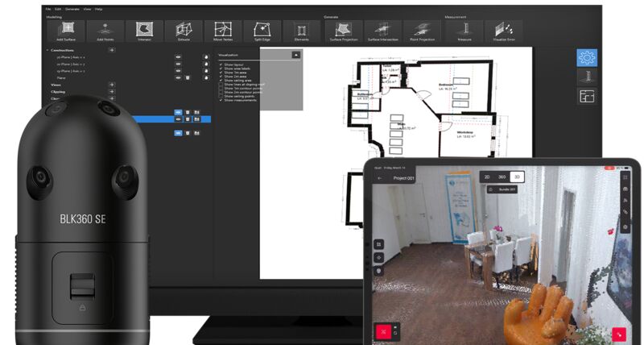Screen dimensions: 644x345
Task: Open the Generate menu
Action: pyautogui.click(x=73, y=9)
